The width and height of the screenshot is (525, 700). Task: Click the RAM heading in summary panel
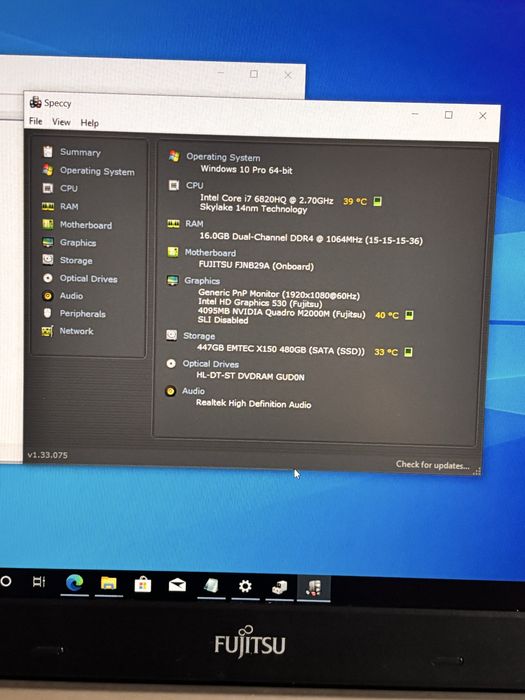[194, 224]
